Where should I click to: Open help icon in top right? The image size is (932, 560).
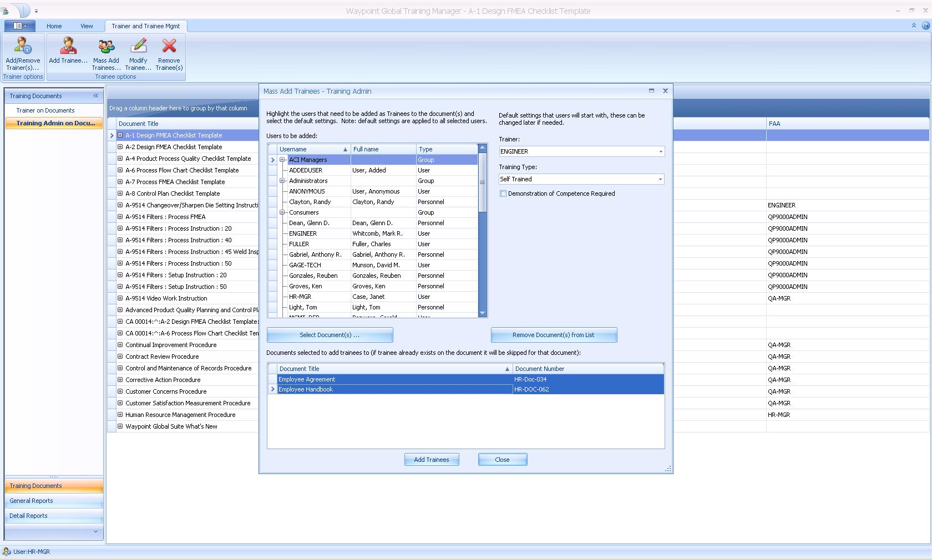925,26
